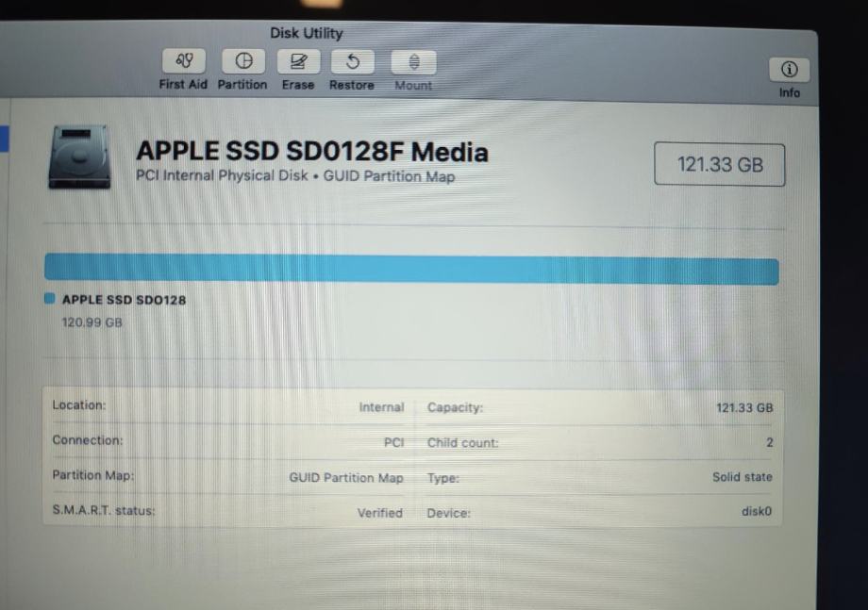Click the hard drive disk icon
The image size is (868, 610).
click(x=79, y=157)
